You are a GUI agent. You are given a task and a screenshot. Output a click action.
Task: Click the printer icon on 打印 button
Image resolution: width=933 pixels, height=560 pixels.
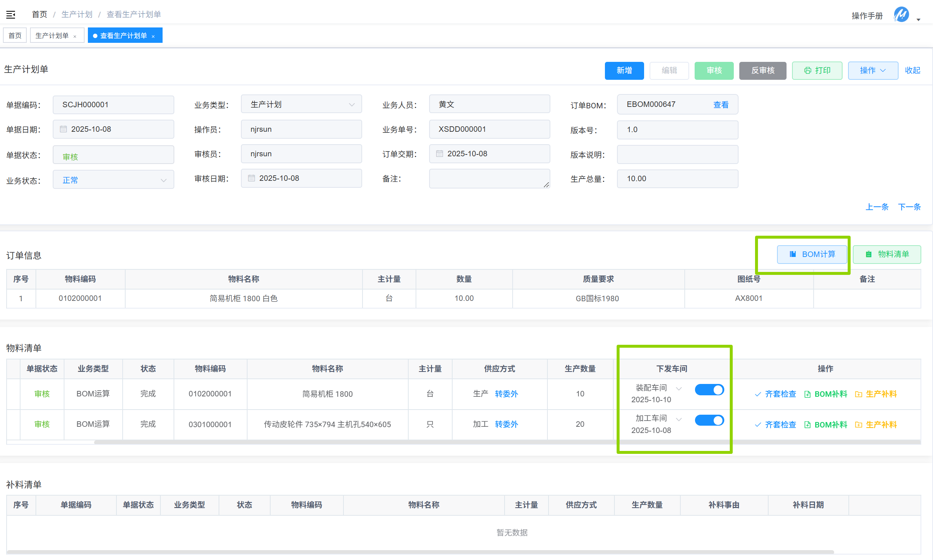coord(807,71)
